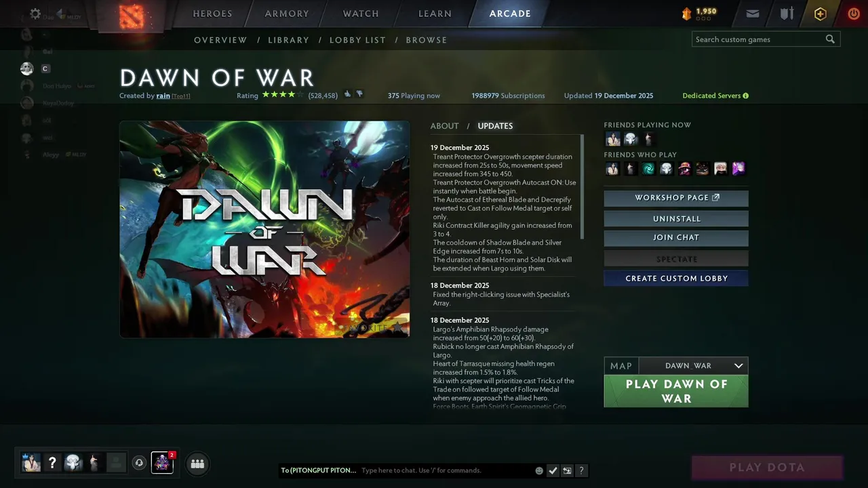Open the Watch tab
The height and width of the screenshot is (488, 868).
click(361, 14)
